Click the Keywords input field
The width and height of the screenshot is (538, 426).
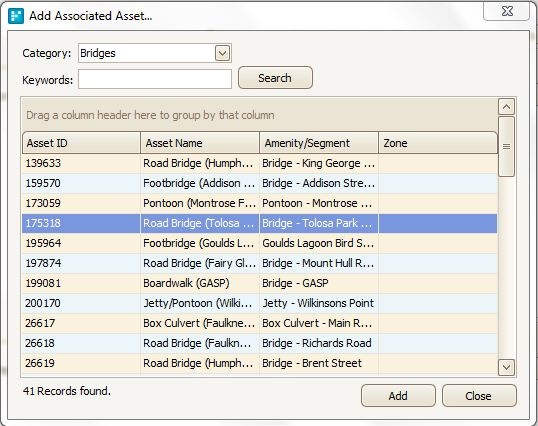click(x=155, y=79)
